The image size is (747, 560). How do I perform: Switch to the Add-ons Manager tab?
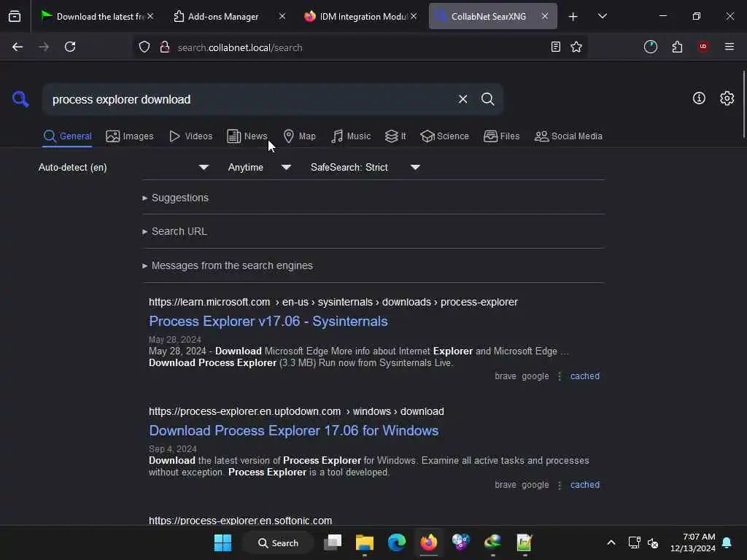pos(223,16)
